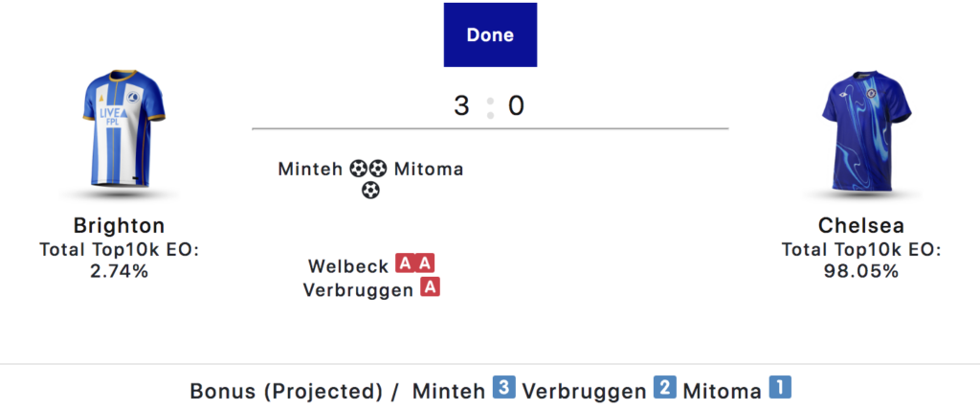980x410 pixels.
Task: Click the Minteh goalscorer name
Action: (x=310, y=170)
